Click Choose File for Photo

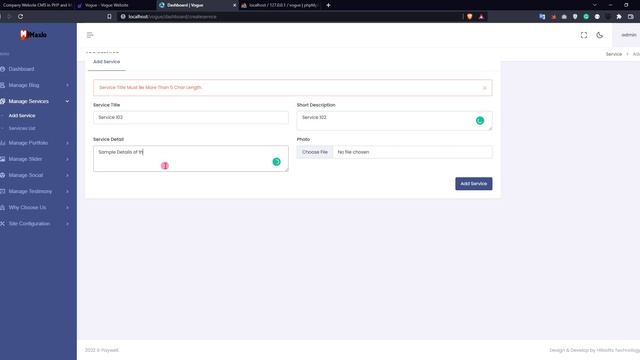(315, 152)
